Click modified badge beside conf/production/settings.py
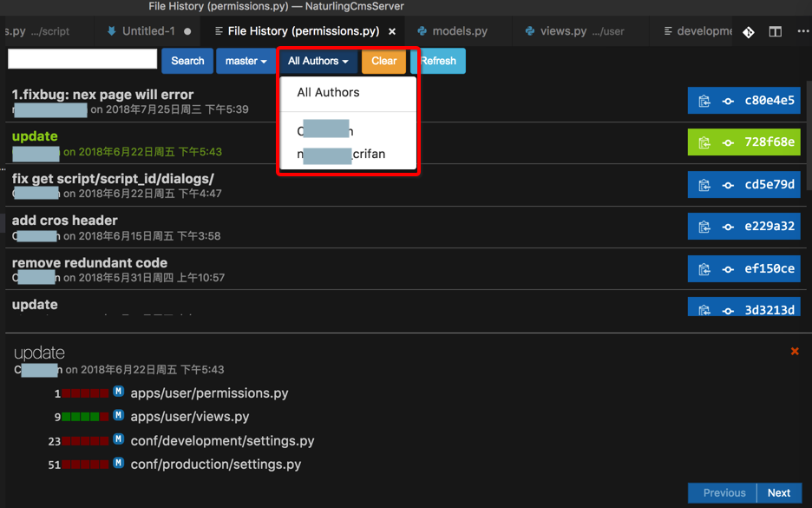812x508 pixels. click(x=119, y=462)
